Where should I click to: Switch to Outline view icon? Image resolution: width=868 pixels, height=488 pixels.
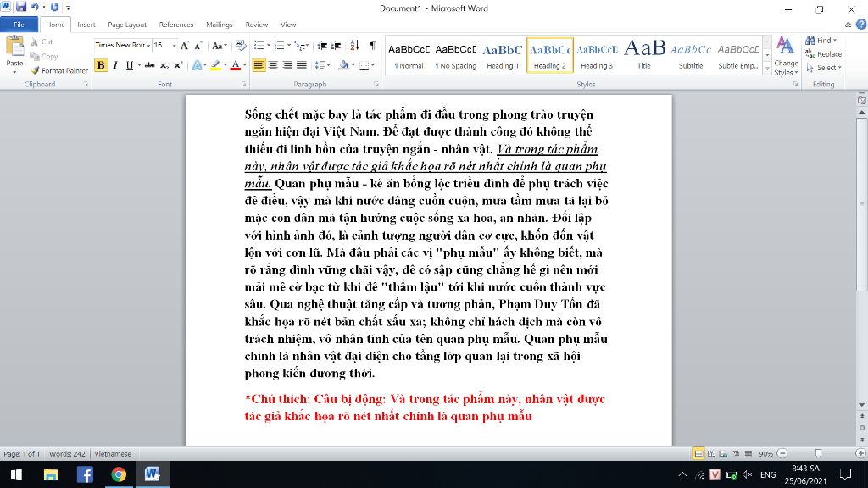[736, 454]
